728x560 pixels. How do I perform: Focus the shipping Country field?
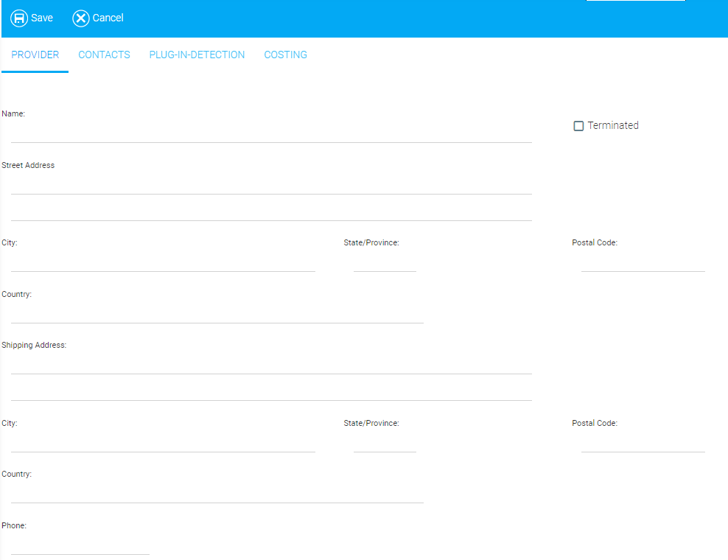(217, 494)
